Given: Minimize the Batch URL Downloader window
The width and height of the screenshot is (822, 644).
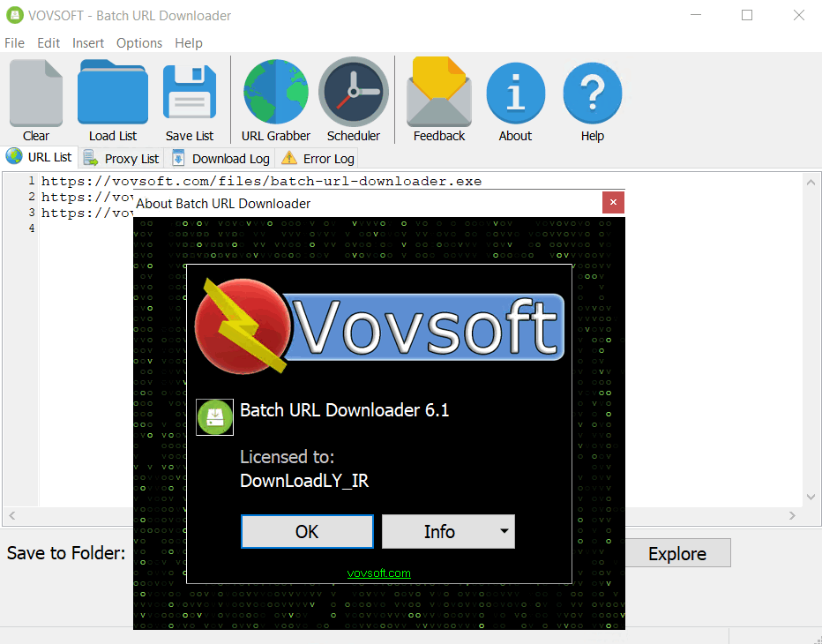Looking at the screenshot, I should point(696,15).
